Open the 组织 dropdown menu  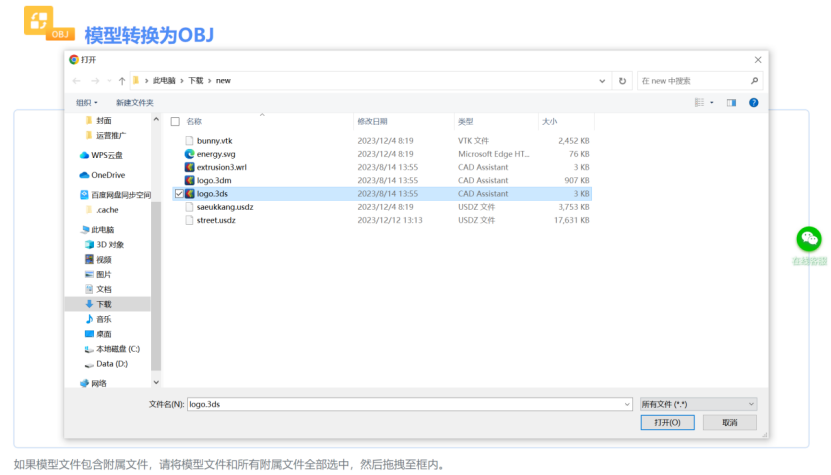point(87,102)
